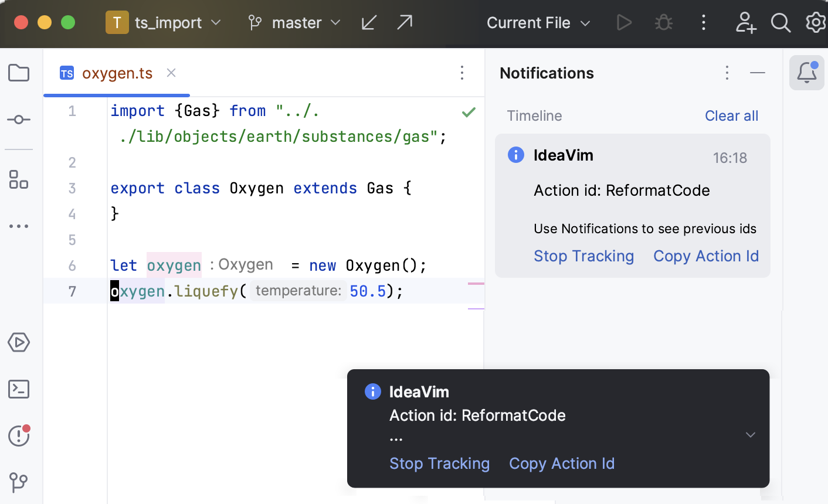Viewport: 828px width, 504px height.
Task: Open the Problems tool window
Action: coord(18,436)
